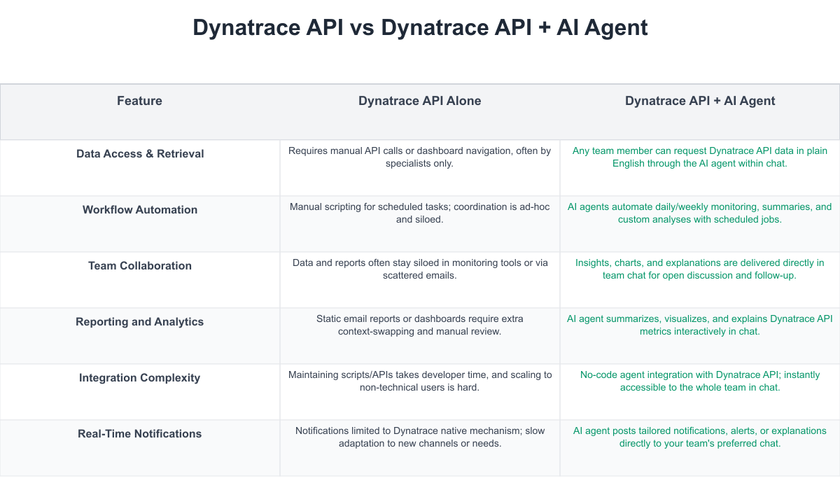840x504 pixels.
Task: Click cell 'Notifications limited to Dynatrace native mechanism'
Action: 420,437
